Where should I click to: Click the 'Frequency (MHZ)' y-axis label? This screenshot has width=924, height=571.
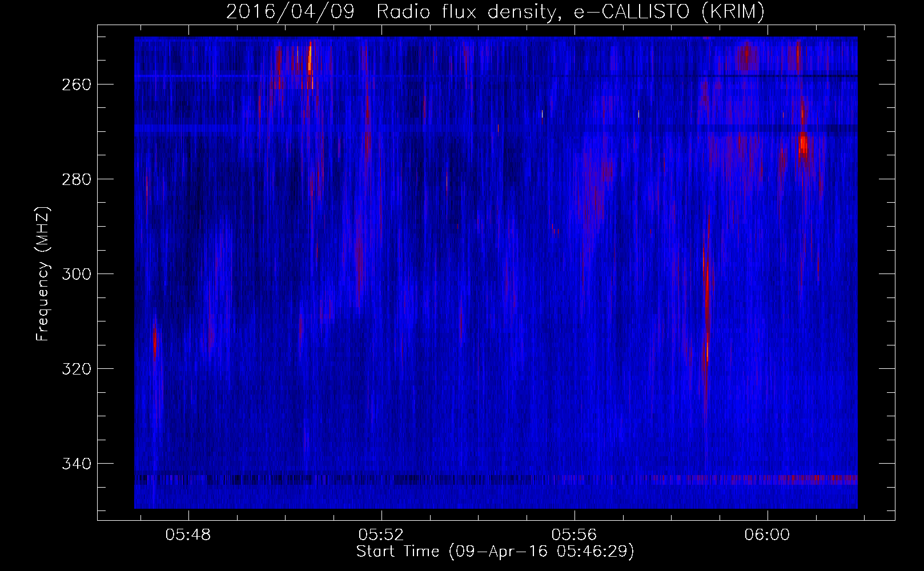[x=43, y=274]
